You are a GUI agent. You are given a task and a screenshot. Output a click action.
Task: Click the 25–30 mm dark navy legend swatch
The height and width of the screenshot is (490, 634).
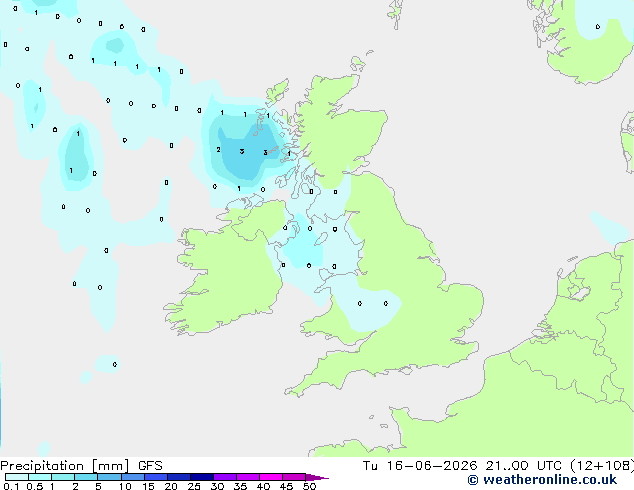(202, 477)
